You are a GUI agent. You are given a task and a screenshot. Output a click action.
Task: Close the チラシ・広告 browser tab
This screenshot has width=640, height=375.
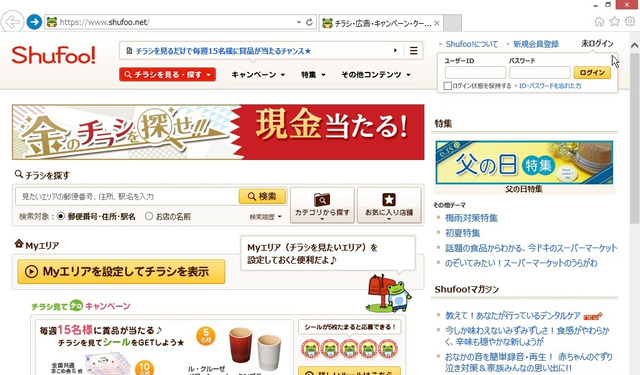(436, 23)
